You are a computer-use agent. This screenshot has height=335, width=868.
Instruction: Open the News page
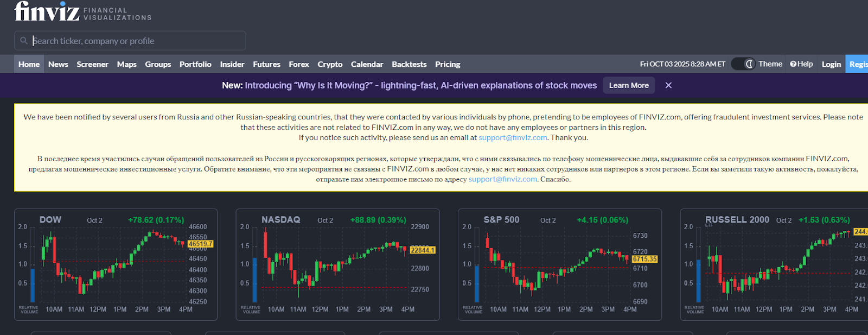point(58,64)
